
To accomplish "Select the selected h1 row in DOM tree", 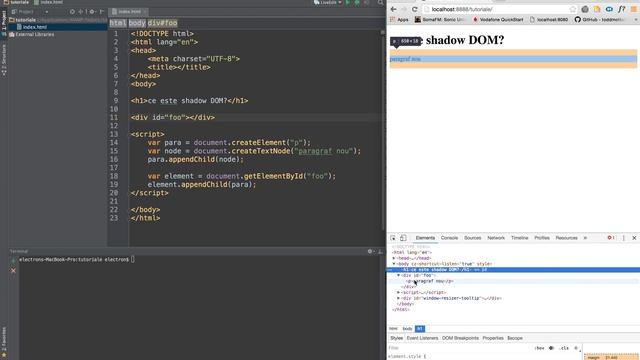I will [x=513, y=270].
